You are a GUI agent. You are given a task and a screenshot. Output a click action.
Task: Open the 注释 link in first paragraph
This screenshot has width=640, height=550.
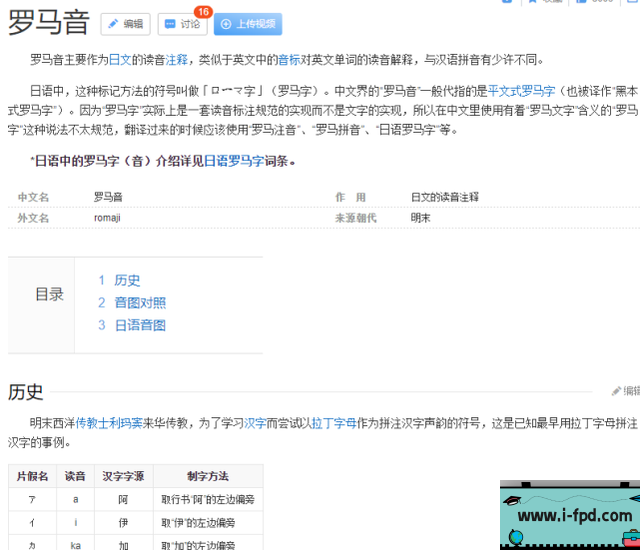pos(176,60)
